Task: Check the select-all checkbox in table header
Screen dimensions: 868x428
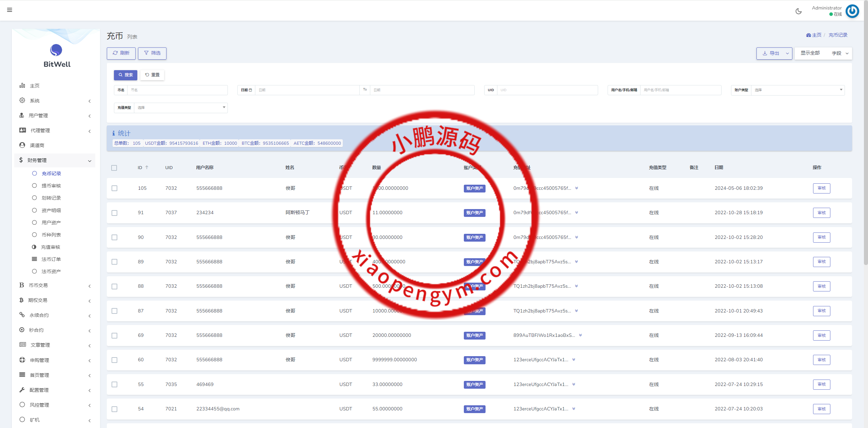Action: coord(114,168)
